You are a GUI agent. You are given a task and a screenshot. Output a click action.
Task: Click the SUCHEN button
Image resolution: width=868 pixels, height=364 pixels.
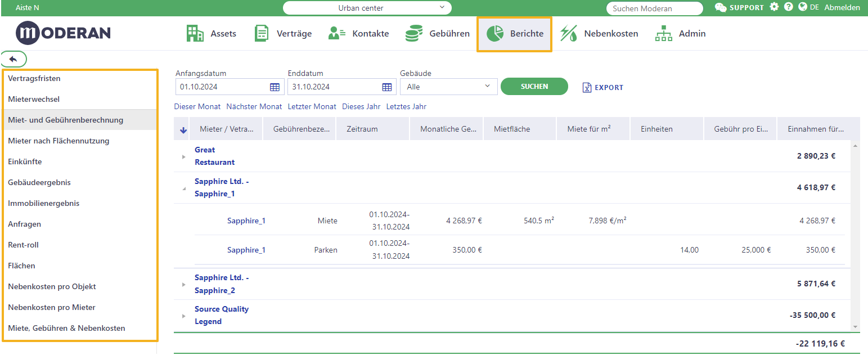point(534,87)
